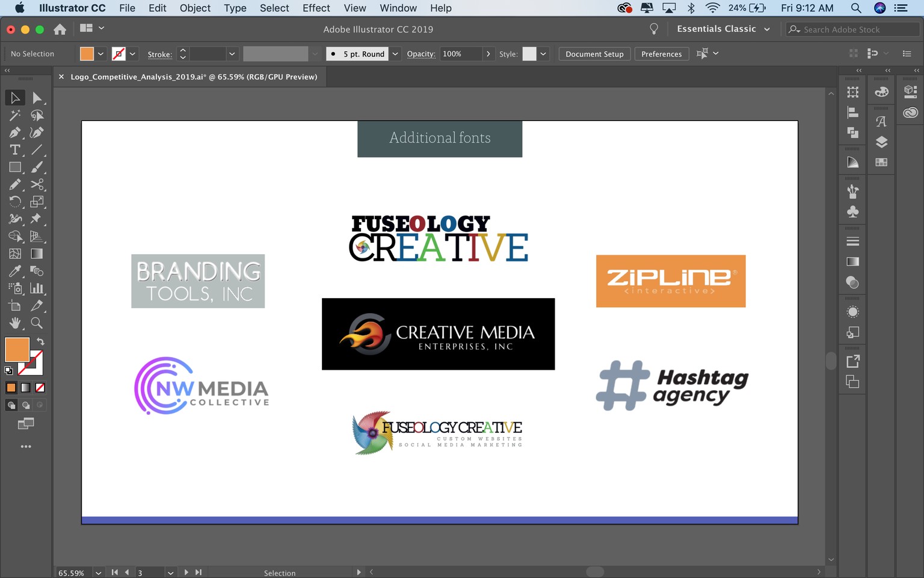
Task: Select the Scissors tool
Action: [x=37, y=184]
